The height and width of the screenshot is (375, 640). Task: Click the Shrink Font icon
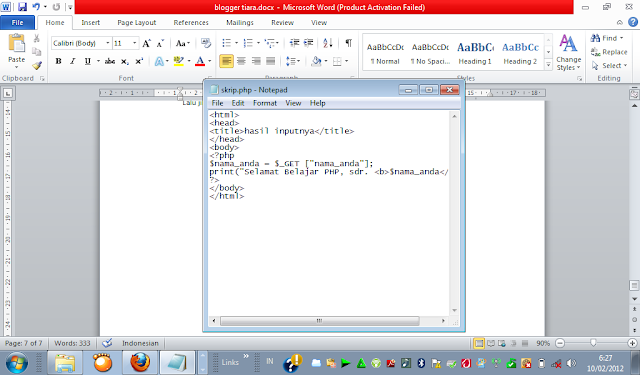pyautogui.click(x=160, y=43)
